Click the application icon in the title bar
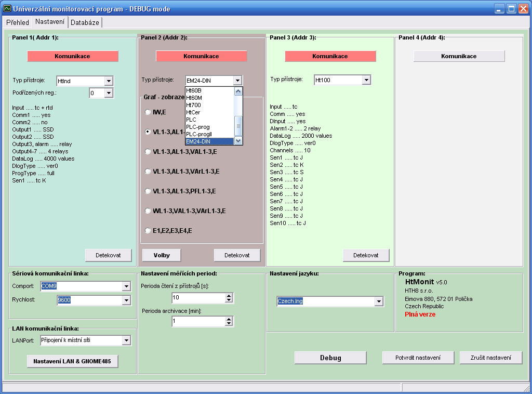This screenshot has height=394, width=532. 7,8
